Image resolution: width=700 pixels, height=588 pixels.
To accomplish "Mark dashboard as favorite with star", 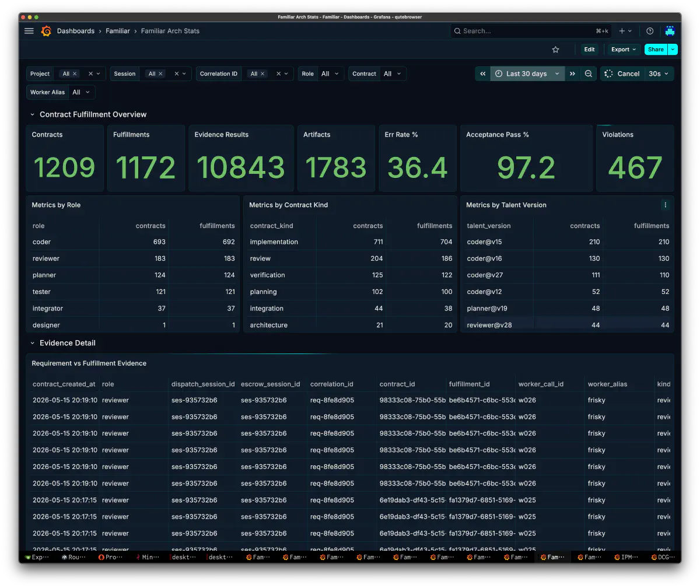I will coord(555,50).
